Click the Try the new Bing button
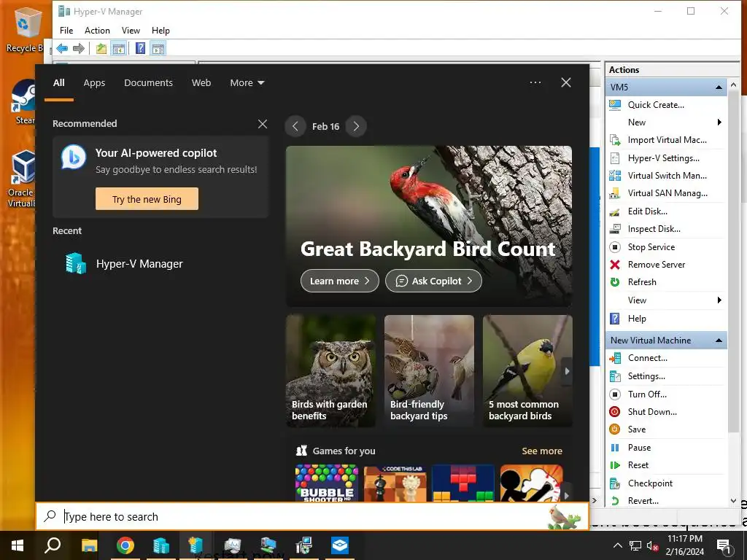This screenshot has width=747, height=560. (147, 199)
